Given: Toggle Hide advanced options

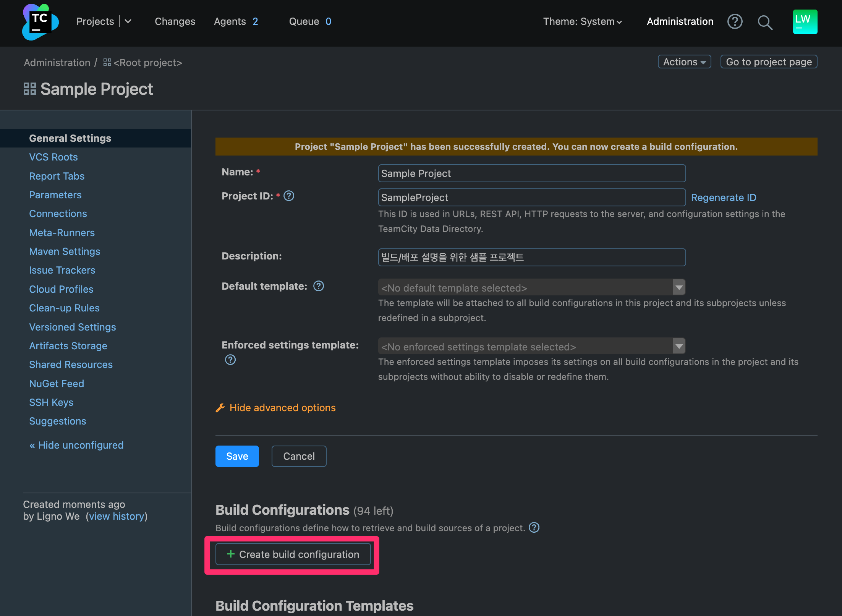Looking at the screenshot, I should point(282,408).
